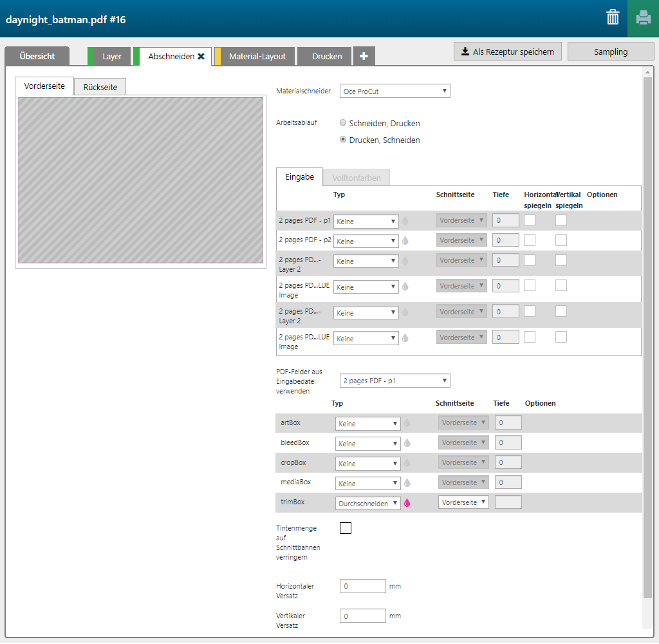Open the Volltonfarben tab
This screenshot has height=644, width=659.
click(357, 178)
